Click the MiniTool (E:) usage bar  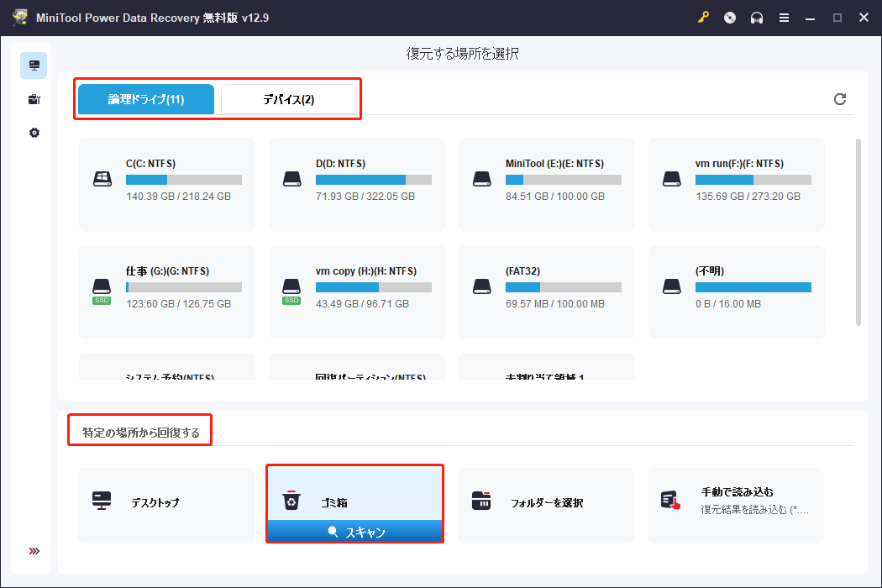click(x=564, y=180)
